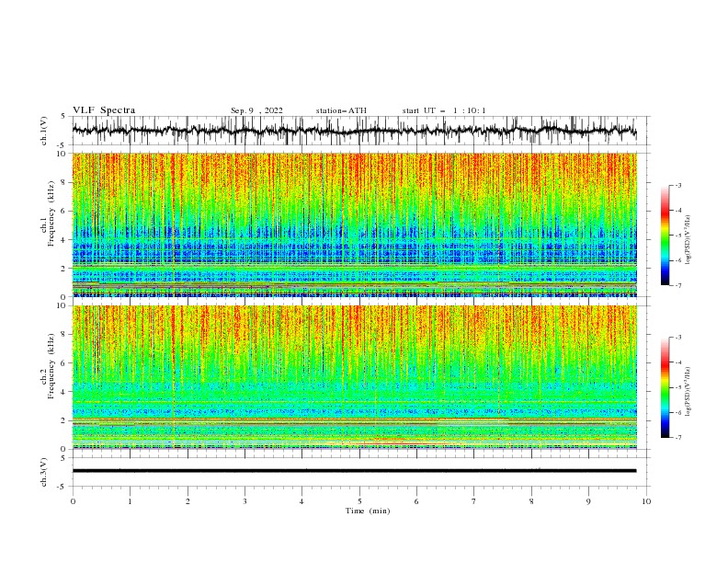Click the "-3" tick on ch.2 colorbar
728x563 pixels.
(678, 338)
